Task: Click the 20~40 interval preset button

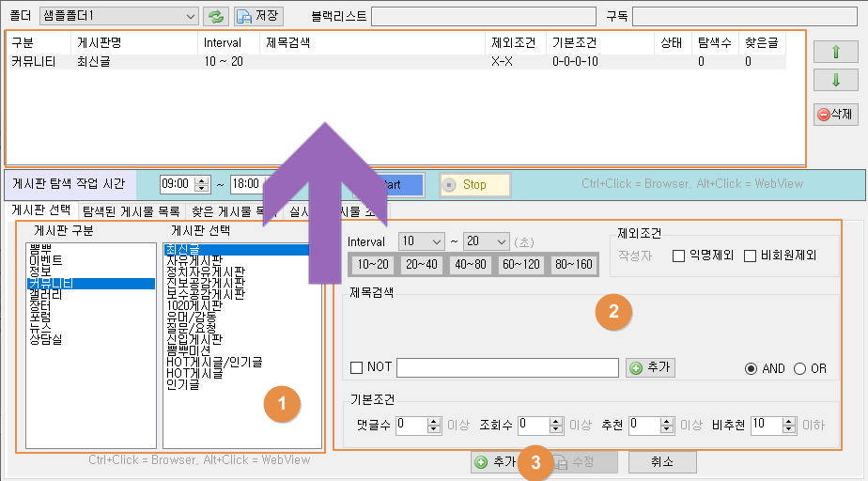Action: pos(422,265)
